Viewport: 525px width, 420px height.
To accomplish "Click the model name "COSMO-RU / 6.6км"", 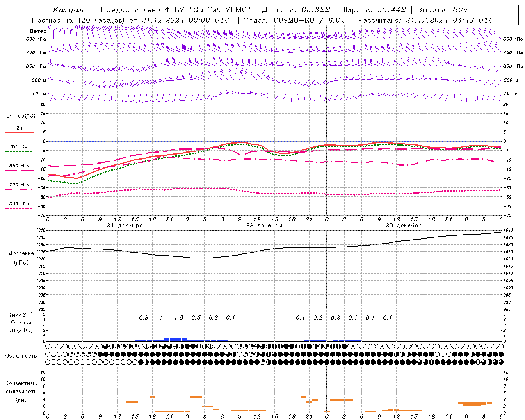I will coord(311,20).
